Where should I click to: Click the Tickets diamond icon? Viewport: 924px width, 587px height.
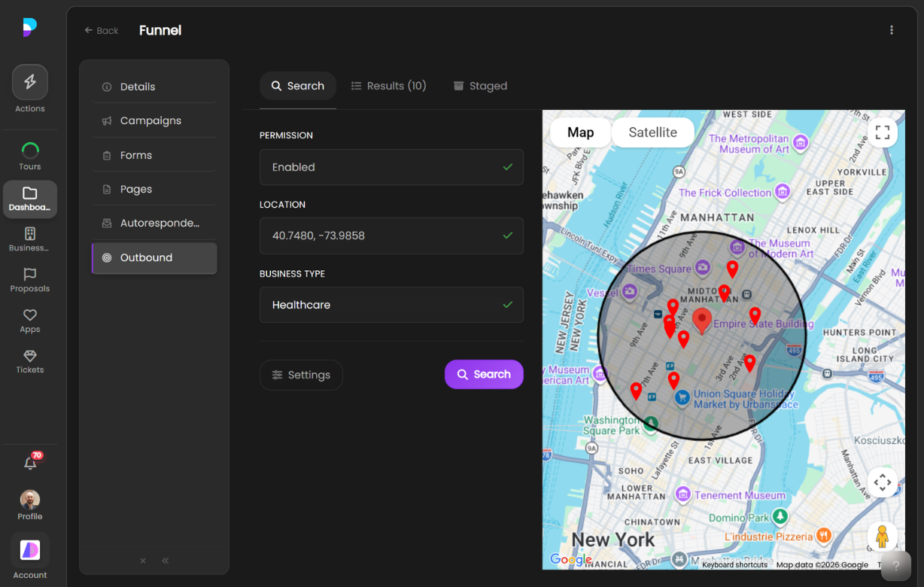[30, 356]
